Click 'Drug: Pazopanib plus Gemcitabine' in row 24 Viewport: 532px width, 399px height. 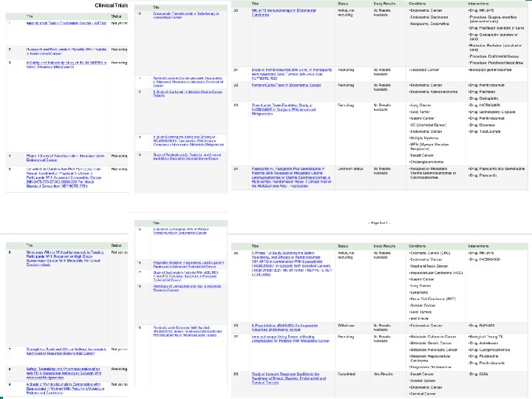click(x=497, y=168)
